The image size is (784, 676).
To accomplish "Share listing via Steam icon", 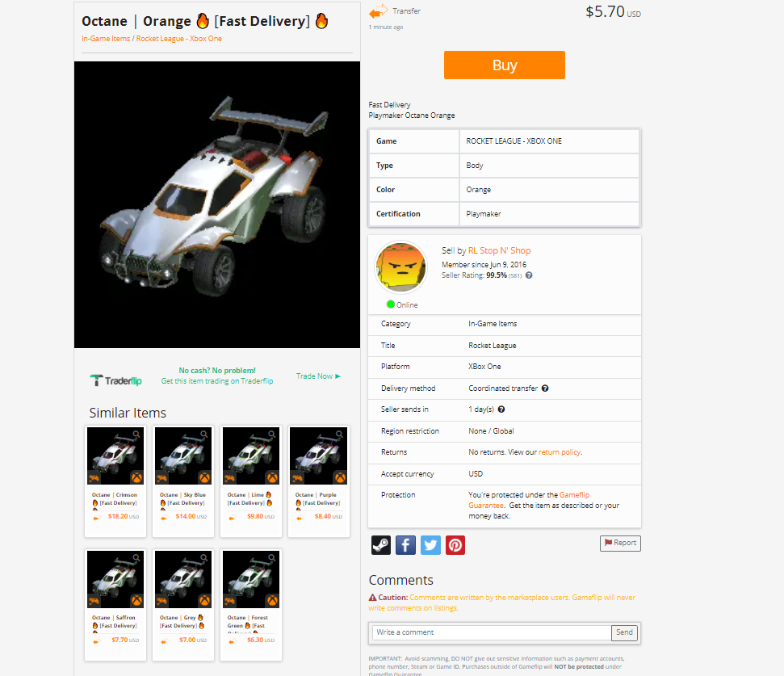I will [381, 545].
